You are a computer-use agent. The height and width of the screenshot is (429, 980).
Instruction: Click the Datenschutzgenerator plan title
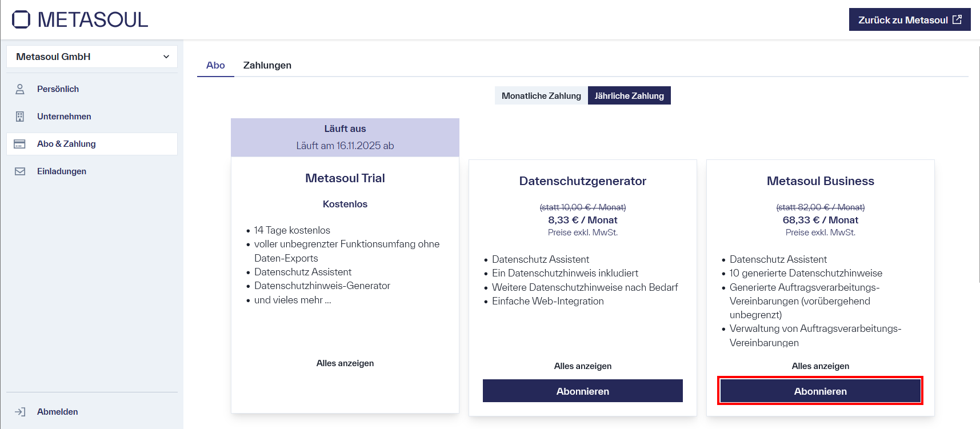[583, 181]
